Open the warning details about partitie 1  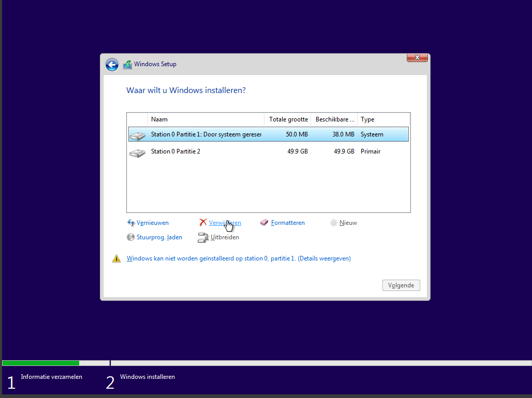(x=239, y=258)
